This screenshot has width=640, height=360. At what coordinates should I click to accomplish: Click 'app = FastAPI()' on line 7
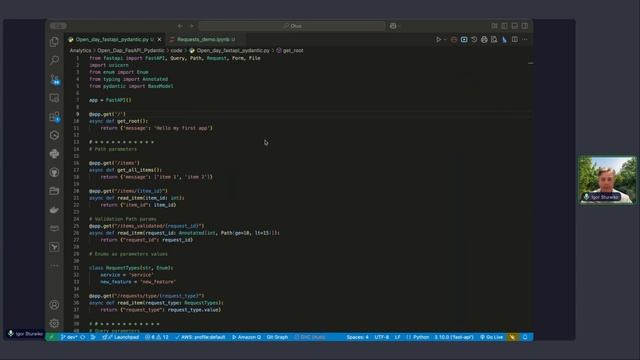pos(110,100)
